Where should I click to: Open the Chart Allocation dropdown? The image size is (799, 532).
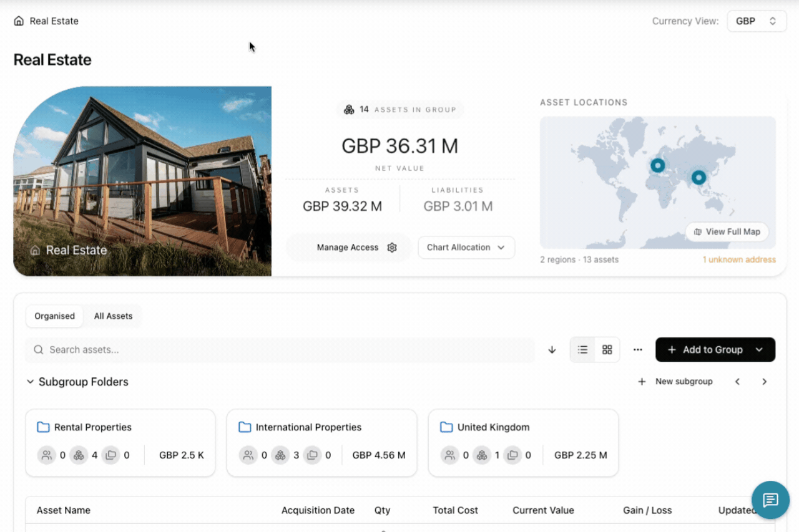click(x=466, y=248)
